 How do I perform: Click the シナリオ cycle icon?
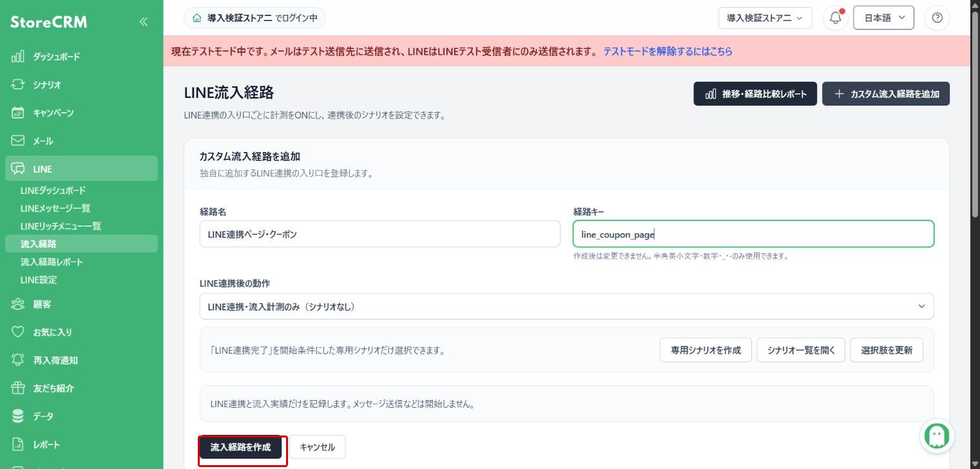click(18, 84)
